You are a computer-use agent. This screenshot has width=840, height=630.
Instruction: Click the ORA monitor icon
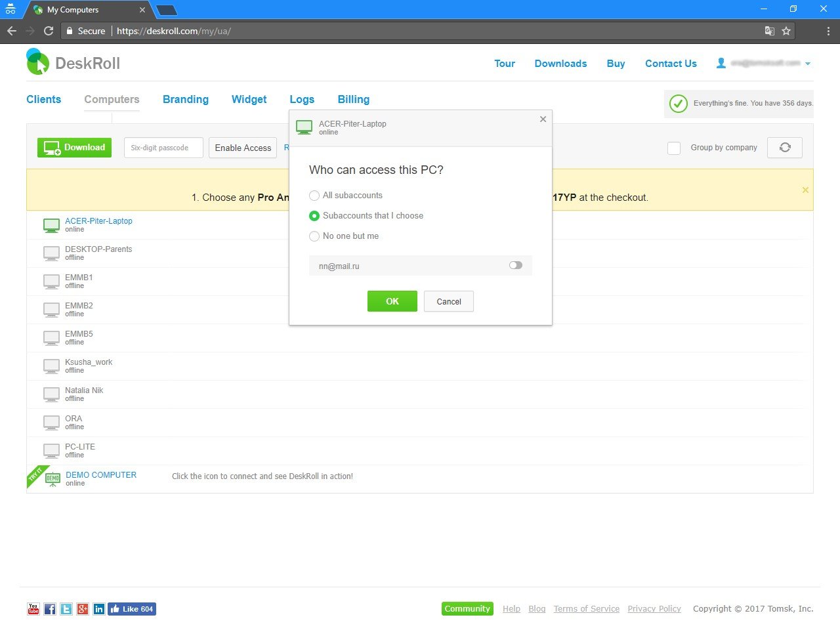(51, 423)
